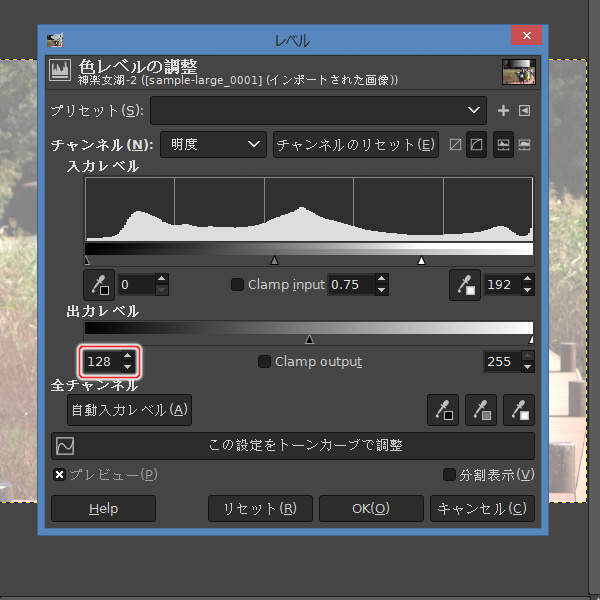Click the Help button

tap(103, 509)
